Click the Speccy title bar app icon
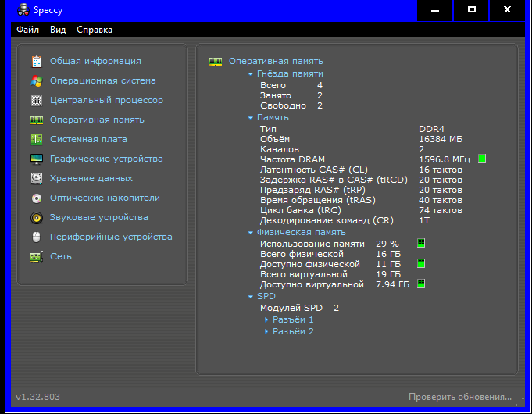 tap(11, 10)
